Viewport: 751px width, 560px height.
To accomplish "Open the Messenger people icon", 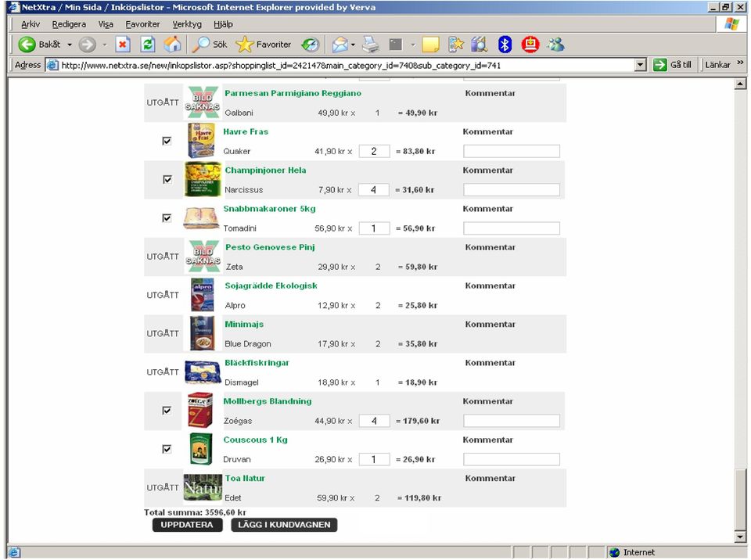I will pos(555,45).
